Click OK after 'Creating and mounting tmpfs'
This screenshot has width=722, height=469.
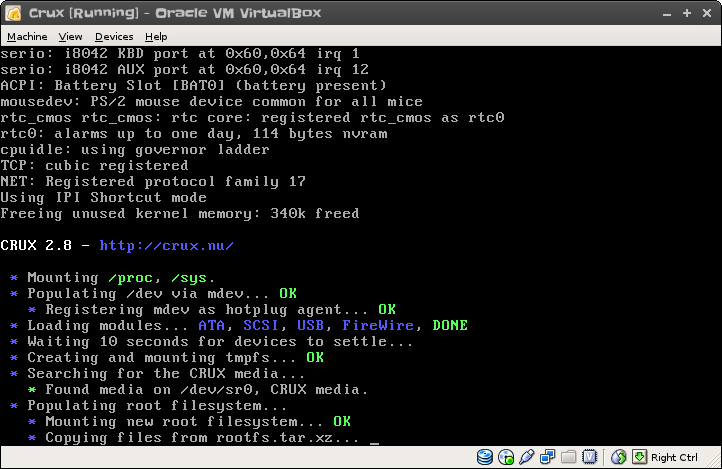[315, 357]
